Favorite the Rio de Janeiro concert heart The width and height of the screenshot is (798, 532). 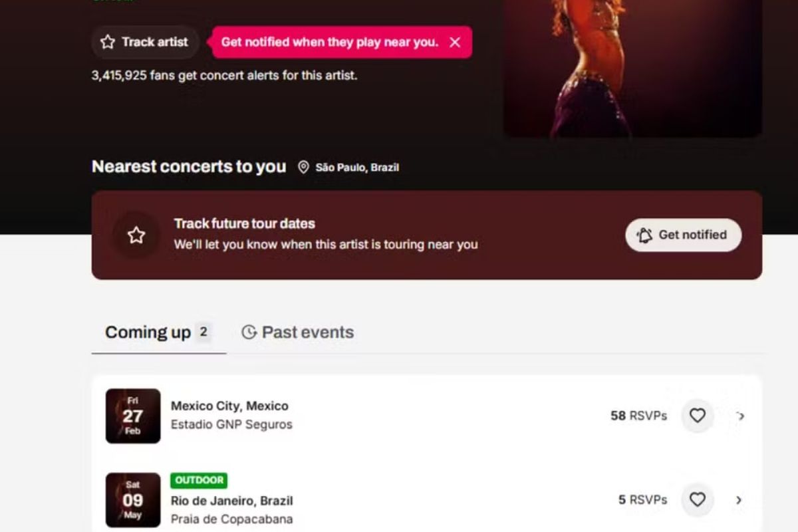pos(697,499)
